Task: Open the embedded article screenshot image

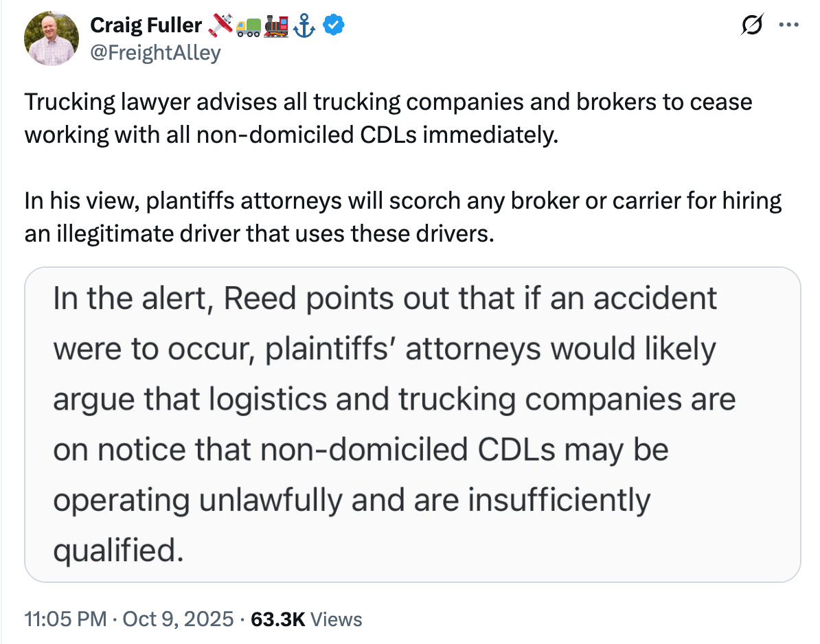Action: tap(412, 424)
